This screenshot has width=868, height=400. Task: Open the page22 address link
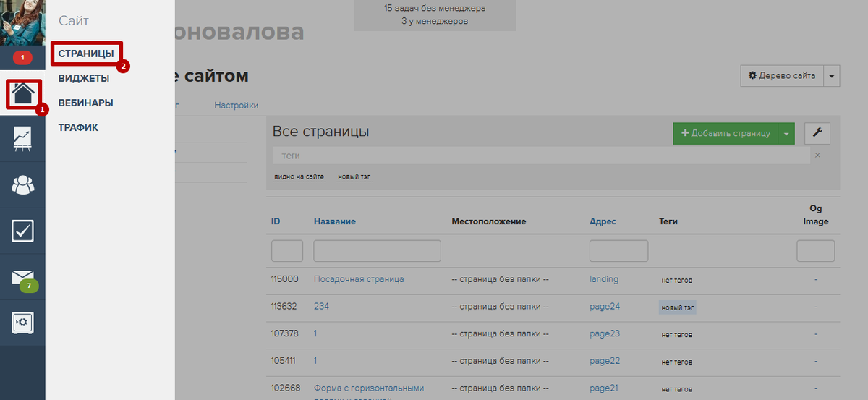click(x=605, y=361)
